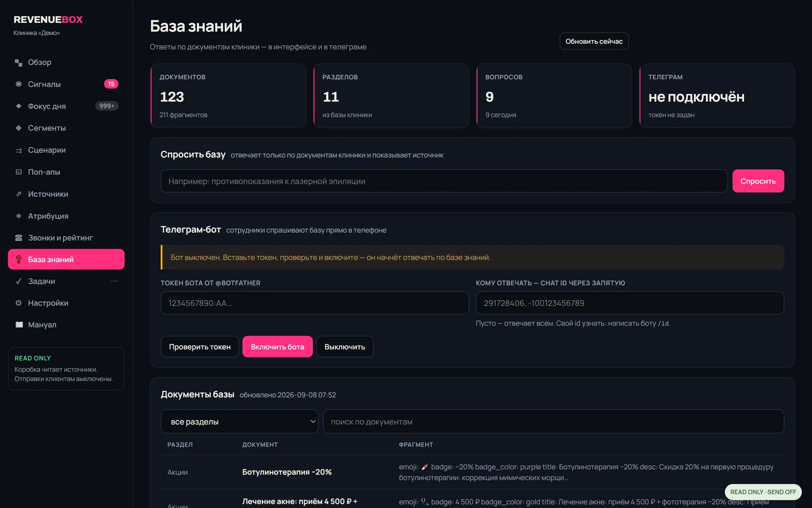Click the База знаний question-mark icon
Viewport: 812px width, 508px height.
coord(19,260)
